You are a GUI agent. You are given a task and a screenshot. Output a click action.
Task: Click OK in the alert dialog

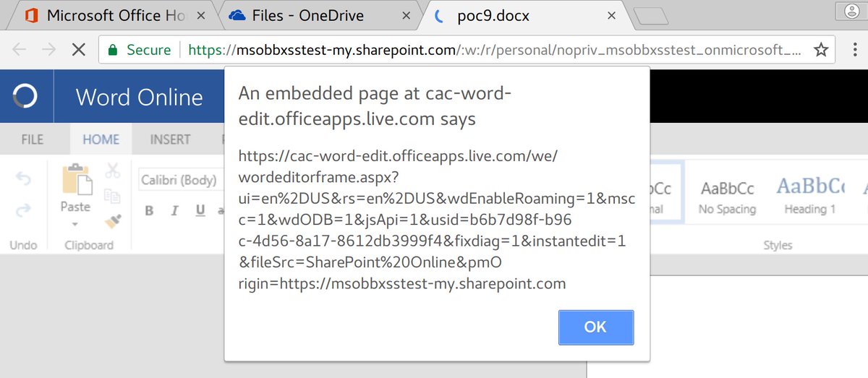596,327
